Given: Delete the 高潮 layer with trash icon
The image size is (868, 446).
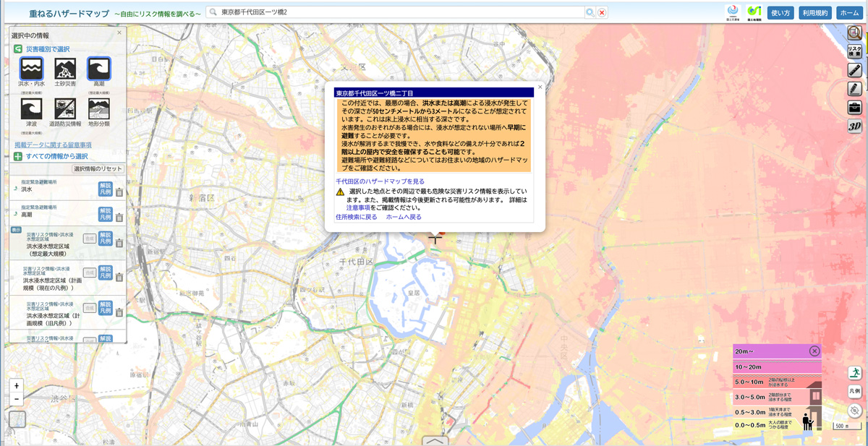Looking at the screenshot, I should pos(119,218).
